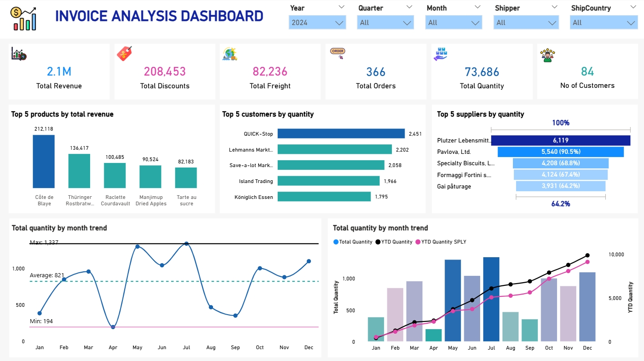This screenshot has height=361, width=644.
Task: Open the Shipper slicer dropdown box
Action: click(x=526, y=23)
